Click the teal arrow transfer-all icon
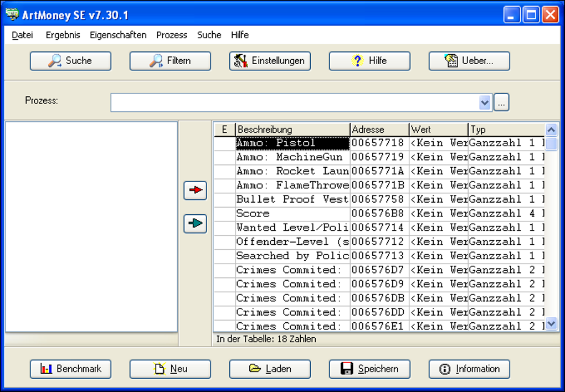 click(196, 224)
